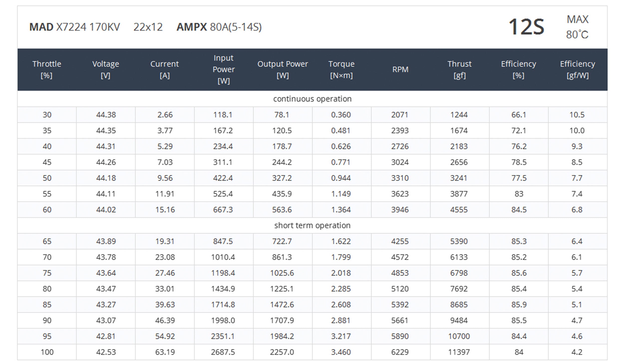Click the Throttle [%] column header
Image resolution: width=624 pixels, height=364 pixels.
pyautogui.click(x=47, y=70)
